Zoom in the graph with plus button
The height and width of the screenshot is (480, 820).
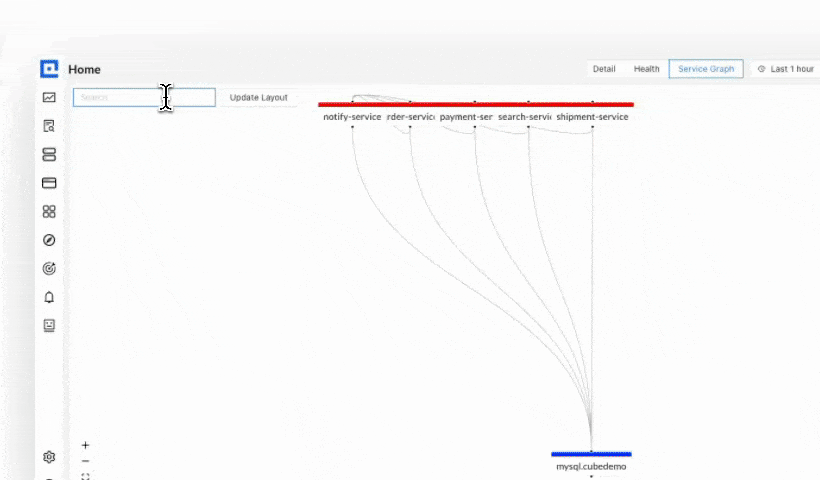(x=85, y=445)
